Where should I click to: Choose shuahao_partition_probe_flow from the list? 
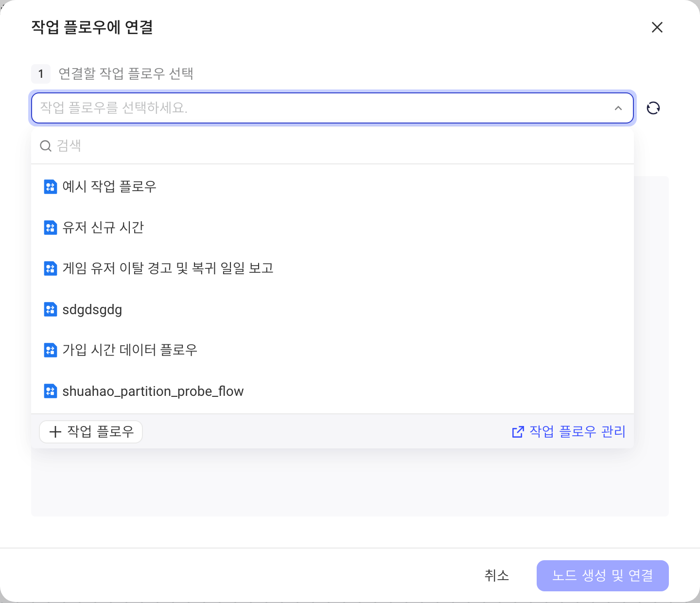[332, 391]
